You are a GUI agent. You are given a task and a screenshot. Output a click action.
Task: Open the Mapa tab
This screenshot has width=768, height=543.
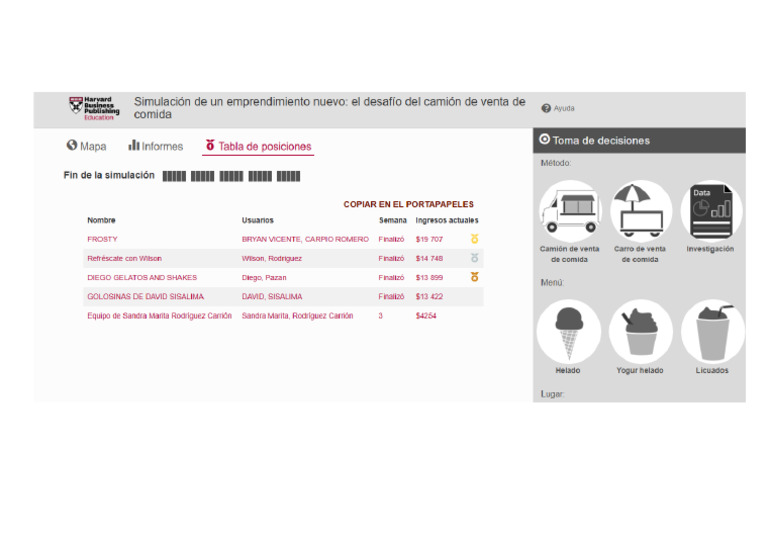(x=86, y=146)
